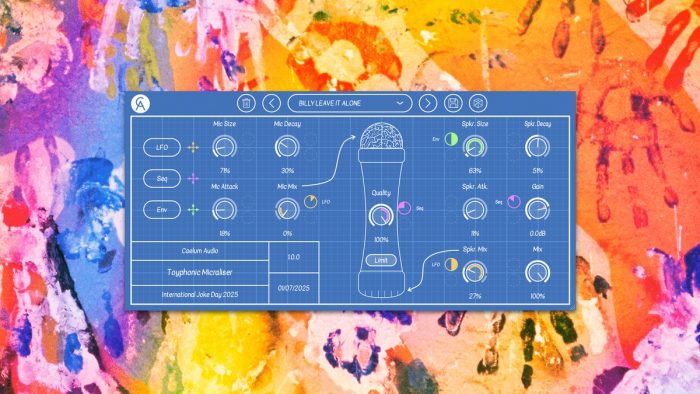Save preset using the floppy disk icon
This screenshot has height=394, width=700.
point(453,104)
